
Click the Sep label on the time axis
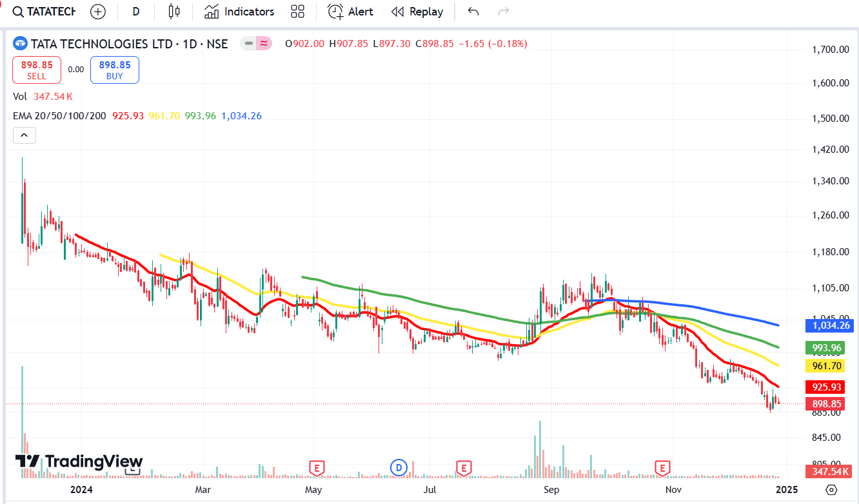point(551,489)
